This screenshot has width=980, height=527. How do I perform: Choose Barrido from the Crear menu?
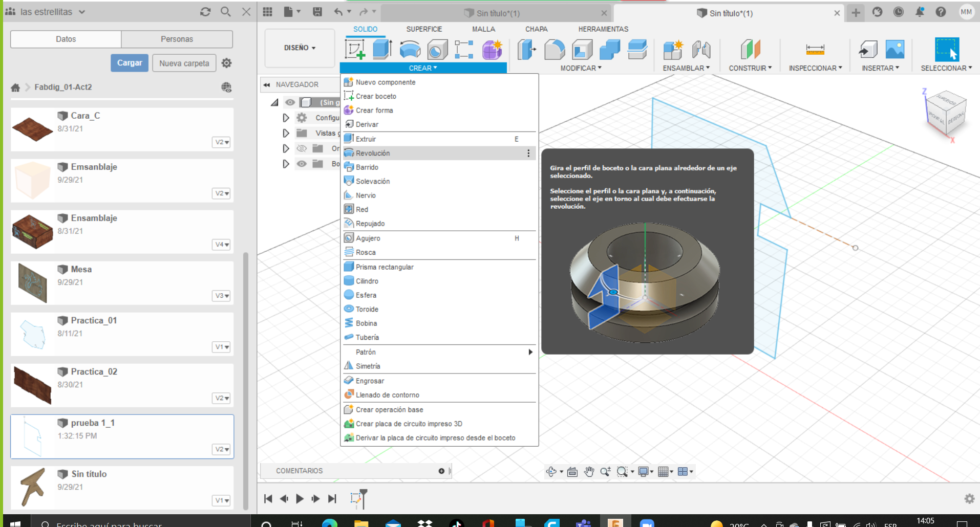click(x=439, y=167)
